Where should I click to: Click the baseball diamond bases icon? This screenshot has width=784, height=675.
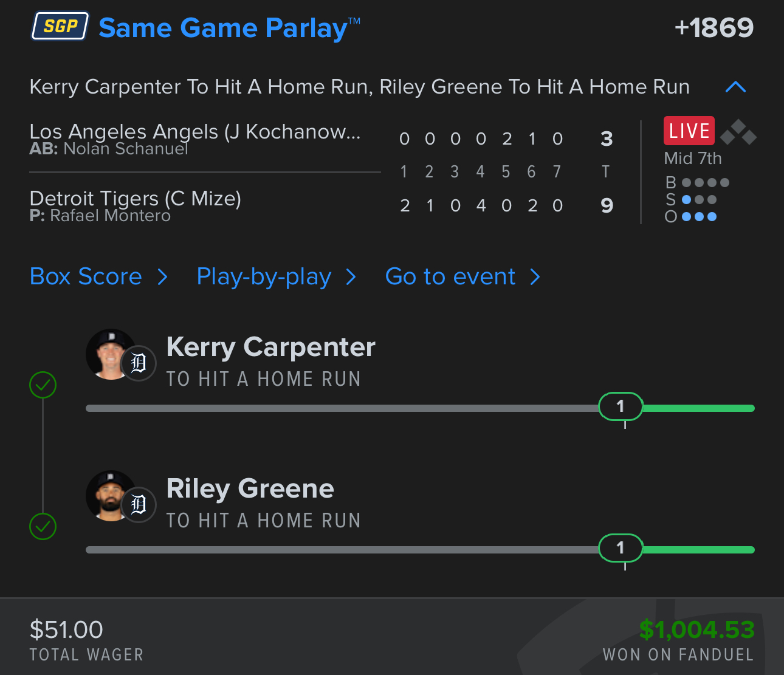pyautogui.click(x=738, y=132)
